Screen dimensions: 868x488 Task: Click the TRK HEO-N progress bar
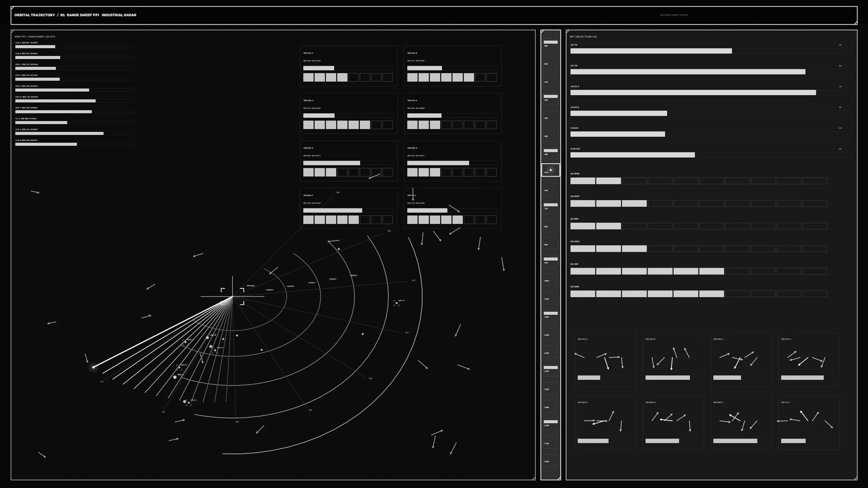453,163
